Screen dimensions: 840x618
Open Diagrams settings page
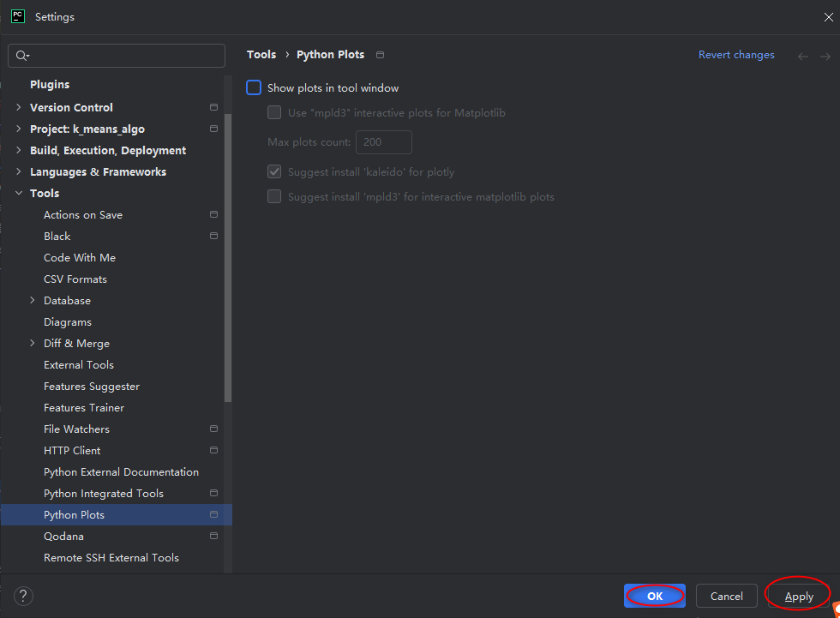click(x=68, y=321)
